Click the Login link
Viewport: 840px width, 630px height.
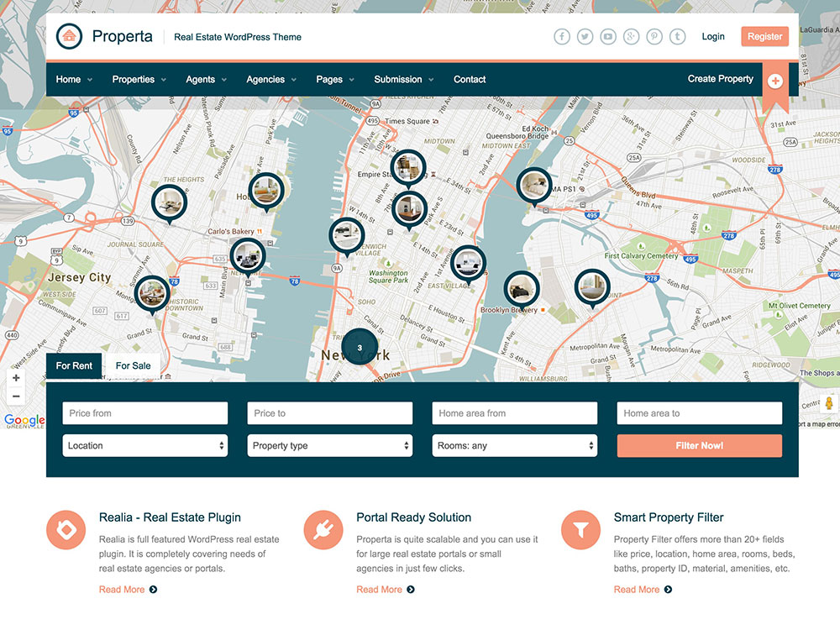coord(713,36)
